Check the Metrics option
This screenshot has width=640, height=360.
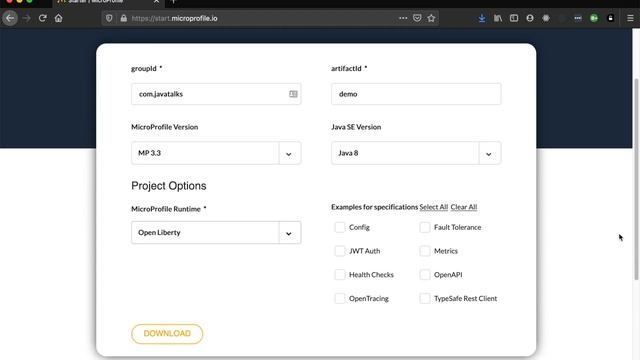coord(424,251)
